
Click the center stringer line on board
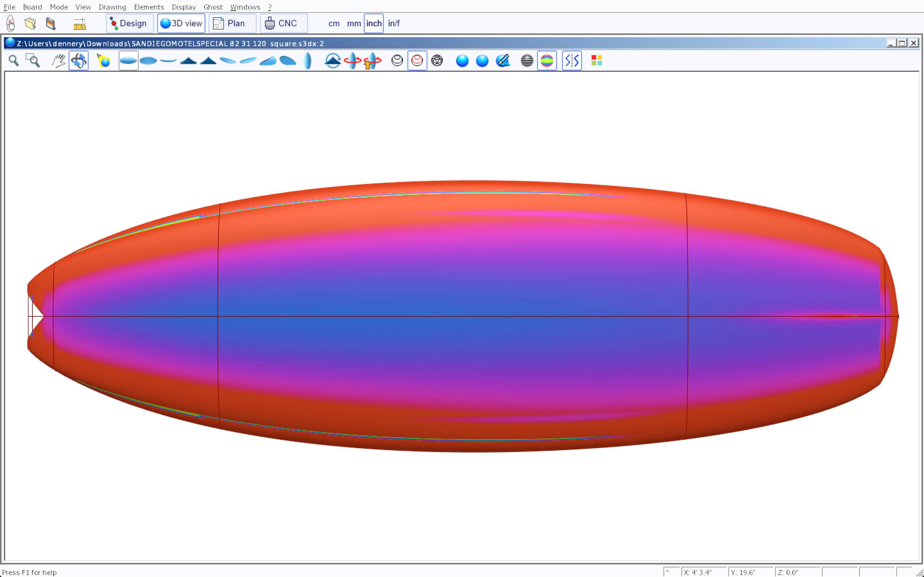(458, 316)
